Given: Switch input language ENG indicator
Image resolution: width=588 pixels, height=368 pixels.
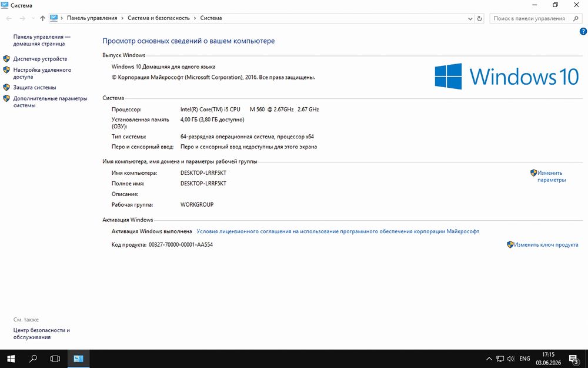Looking at the screenshot, I should 524,359.
